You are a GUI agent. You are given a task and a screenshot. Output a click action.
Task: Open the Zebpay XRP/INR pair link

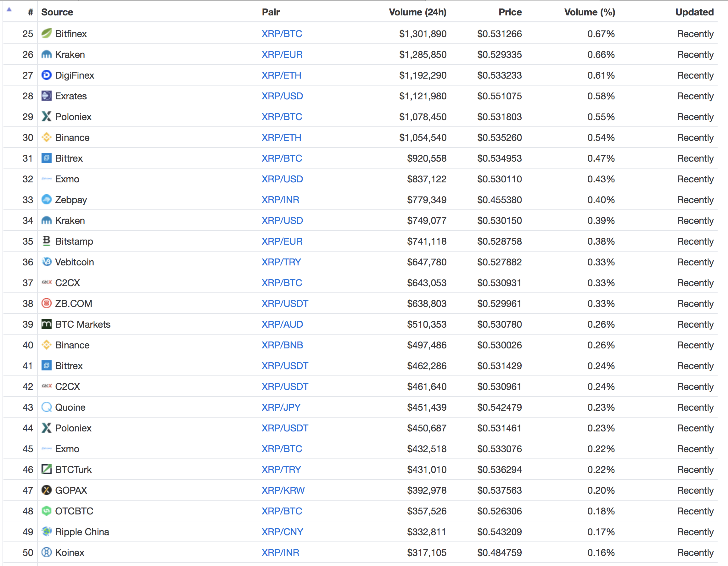tap(280, 200)
